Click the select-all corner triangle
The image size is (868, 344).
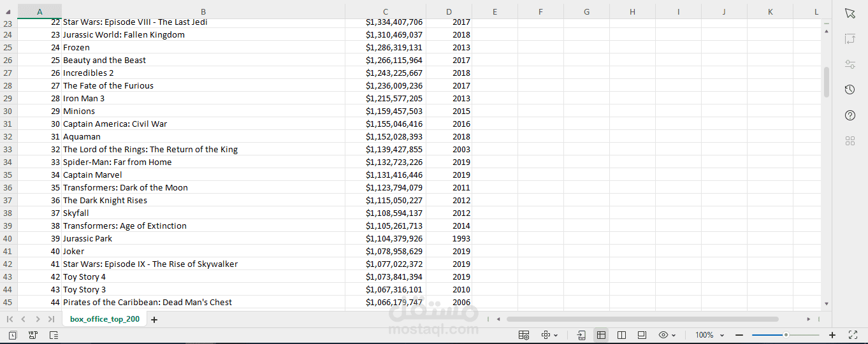(8, 12)
